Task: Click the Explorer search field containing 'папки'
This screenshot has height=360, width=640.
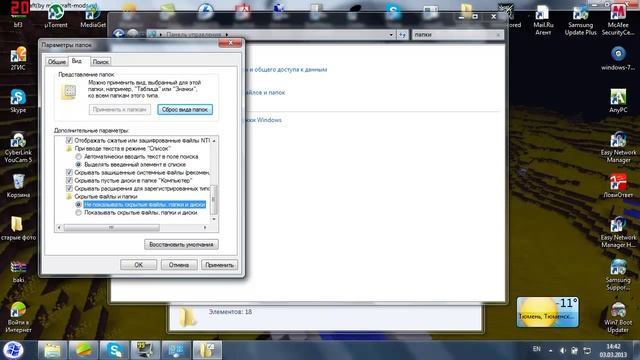Action: tap(457, 35)
